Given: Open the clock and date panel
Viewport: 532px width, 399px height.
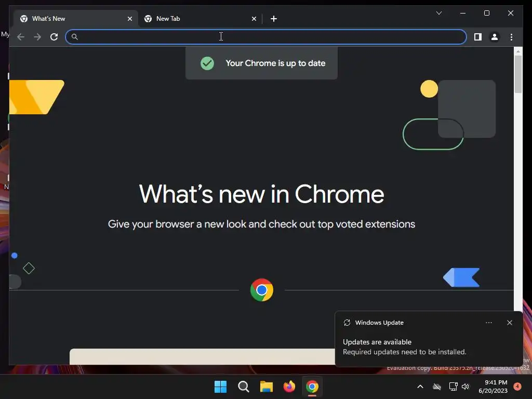Looking at the screenshot, I should pos(493,387).
